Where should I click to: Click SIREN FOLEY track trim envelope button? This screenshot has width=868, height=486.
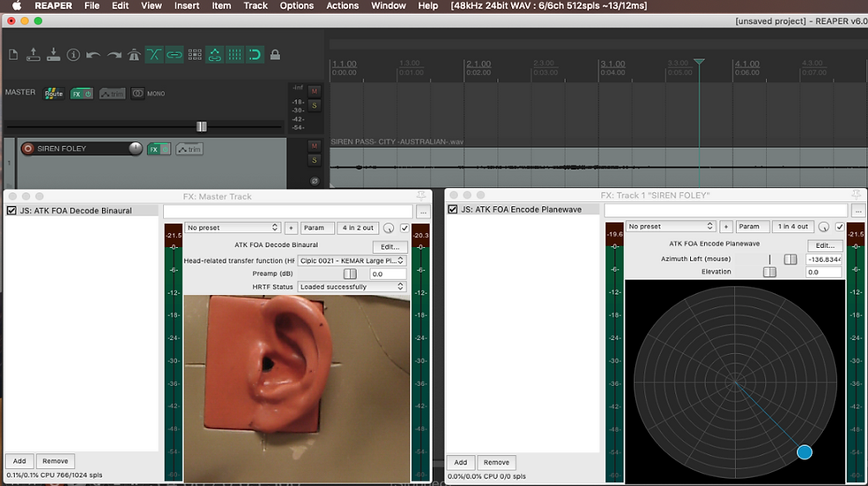point(190,149)
